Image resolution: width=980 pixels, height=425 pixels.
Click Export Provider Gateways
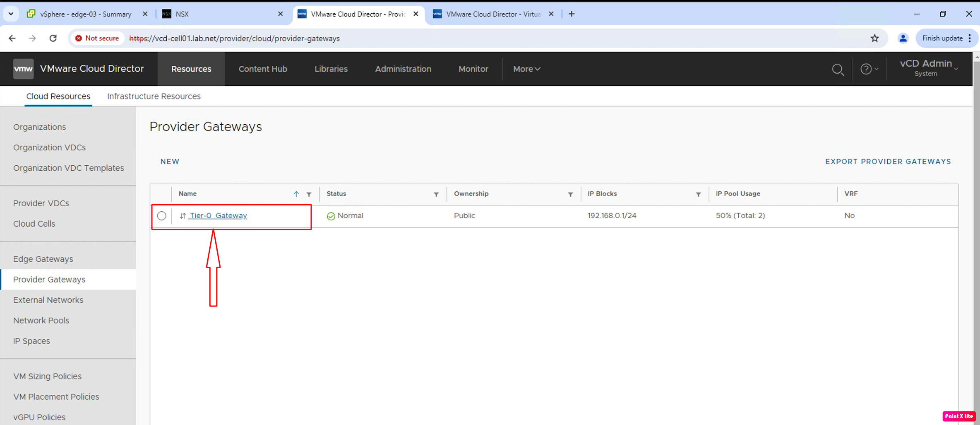click(888, 162)
